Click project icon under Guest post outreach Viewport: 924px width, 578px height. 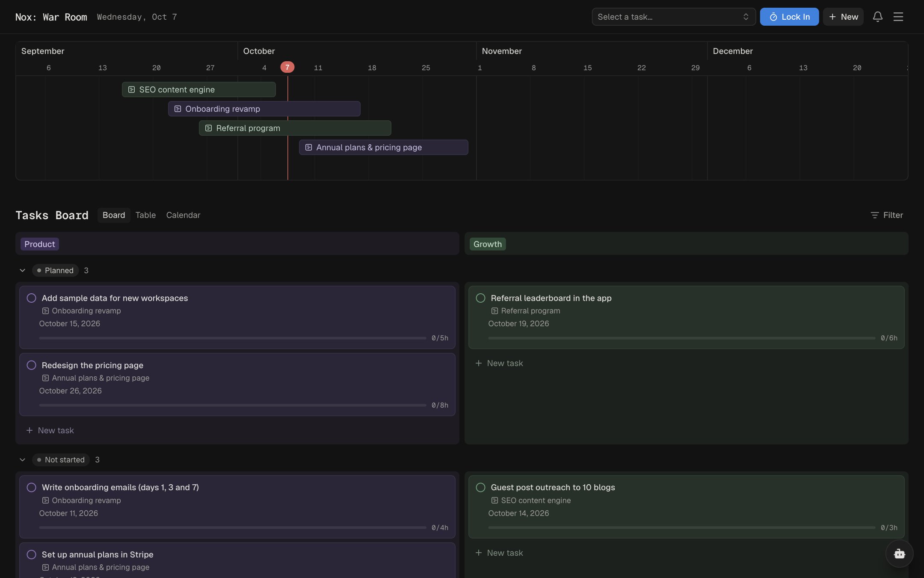click(495, 501)
